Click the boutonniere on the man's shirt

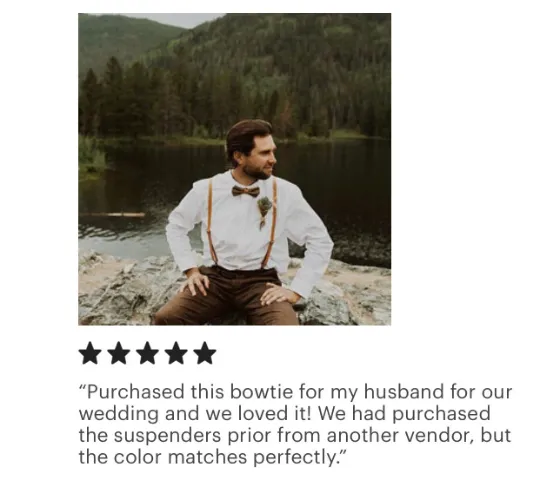pyautogui.click(x=264, y=211)
